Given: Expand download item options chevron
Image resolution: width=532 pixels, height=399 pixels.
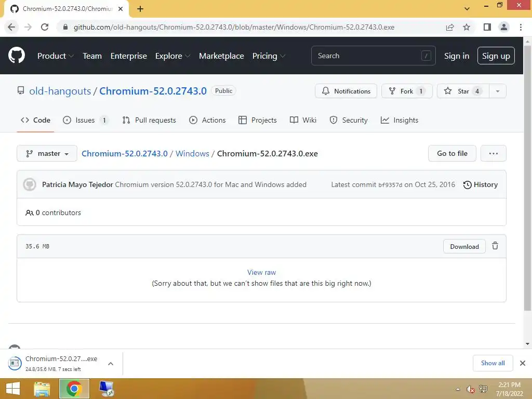Looking at the screenshot, I should point(111,364).
